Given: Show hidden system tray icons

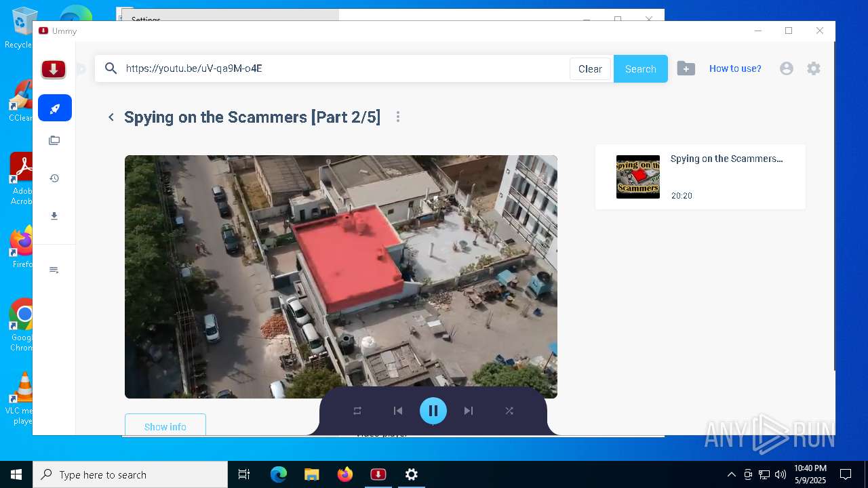Looking at the screenshot, I should (731, 474).
